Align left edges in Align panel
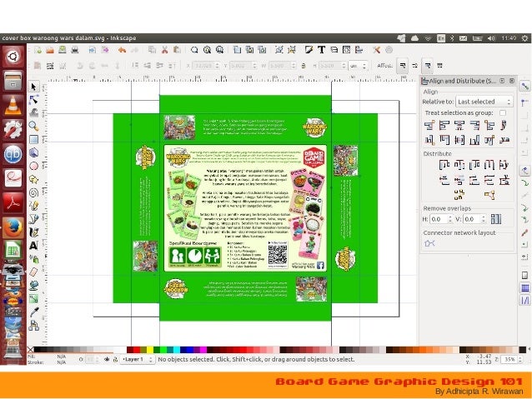 coord(444,125)
